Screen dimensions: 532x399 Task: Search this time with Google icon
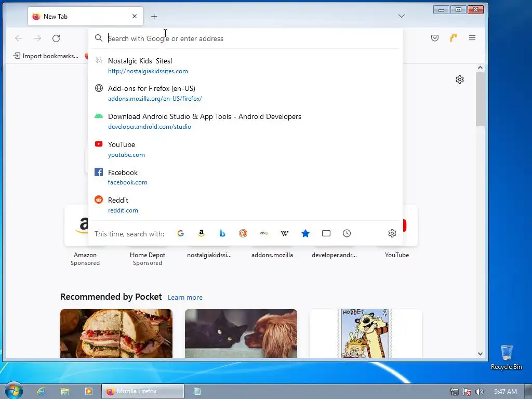(x=180, y=233)
